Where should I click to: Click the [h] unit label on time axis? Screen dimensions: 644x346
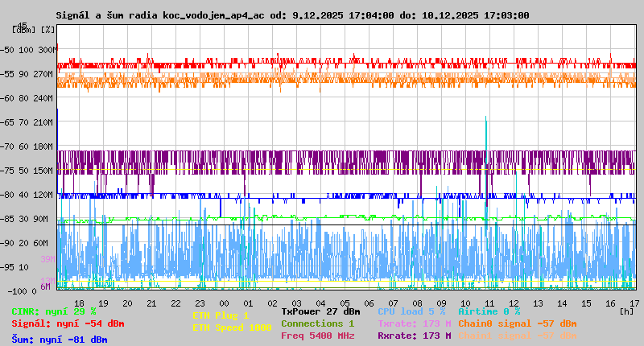625,311
